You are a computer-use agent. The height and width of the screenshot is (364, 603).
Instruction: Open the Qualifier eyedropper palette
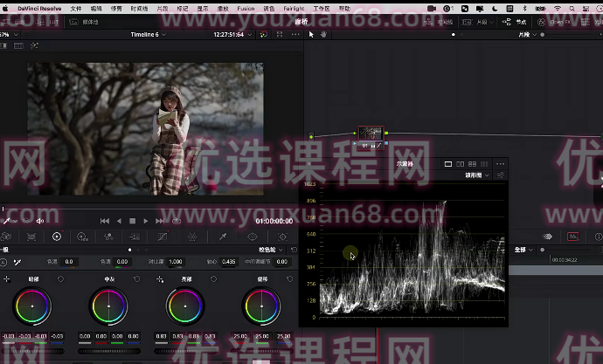tap(222, 237)
